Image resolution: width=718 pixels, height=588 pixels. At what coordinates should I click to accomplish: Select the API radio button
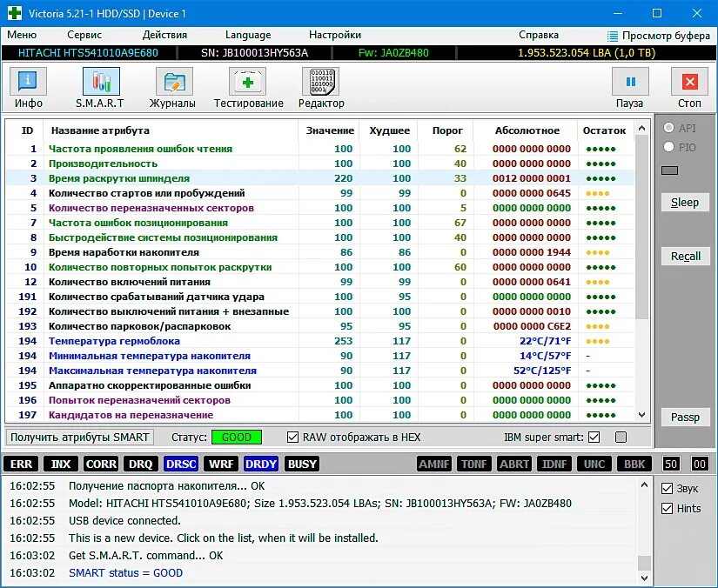[x=669, y=128]
